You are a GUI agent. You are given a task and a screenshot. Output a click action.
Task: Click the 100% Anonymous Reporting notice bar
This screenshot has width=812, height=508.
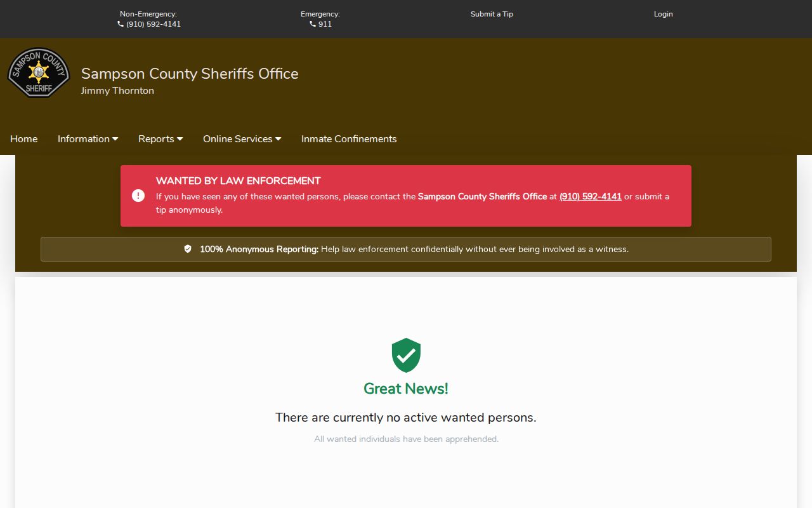tap(406, 249)
